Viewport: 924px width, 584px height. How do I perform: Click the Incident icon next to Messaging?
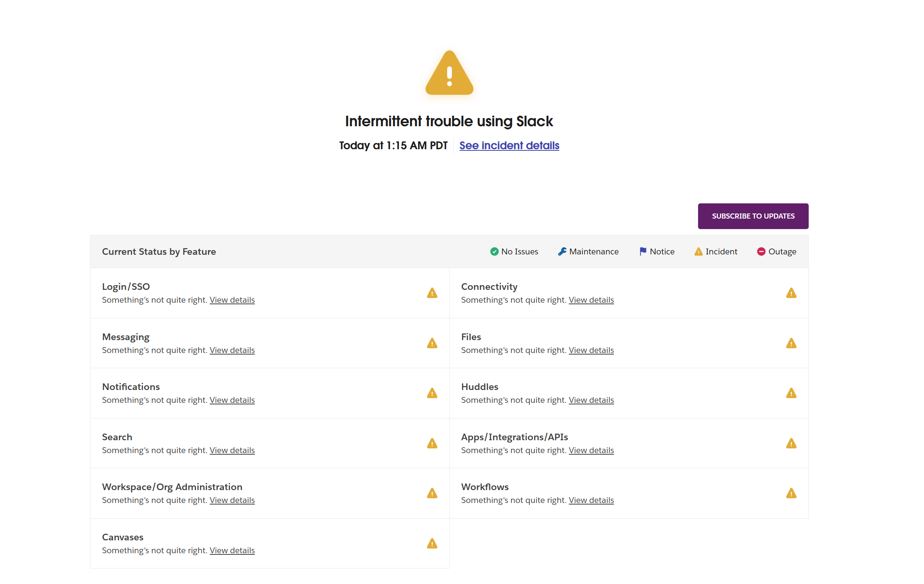pos(432,343)
